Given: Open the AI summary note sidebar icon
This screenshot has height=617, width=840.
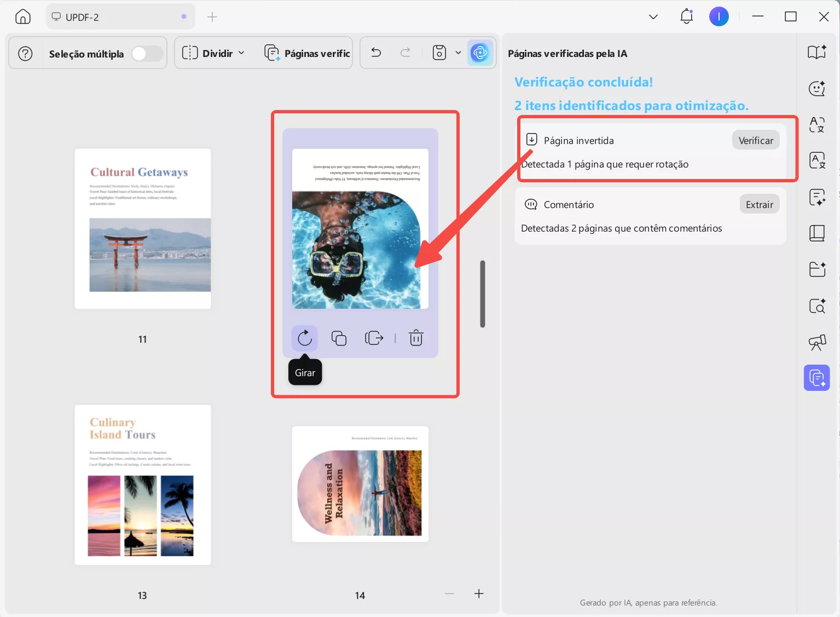Looking at the screenshot, I should coord(817,197).
